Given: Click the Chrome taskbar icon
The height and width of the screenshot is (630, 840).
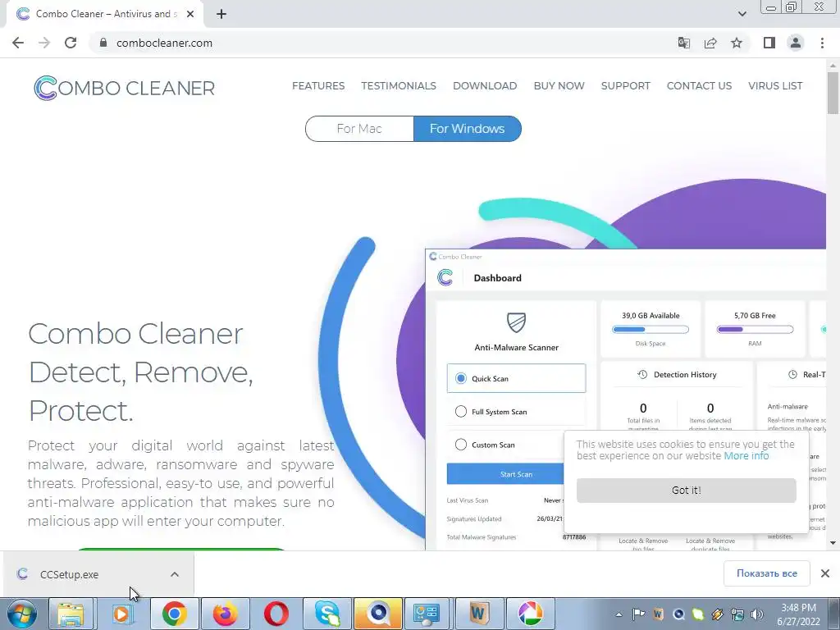Looking at the screenshot, I should [174, 614].
